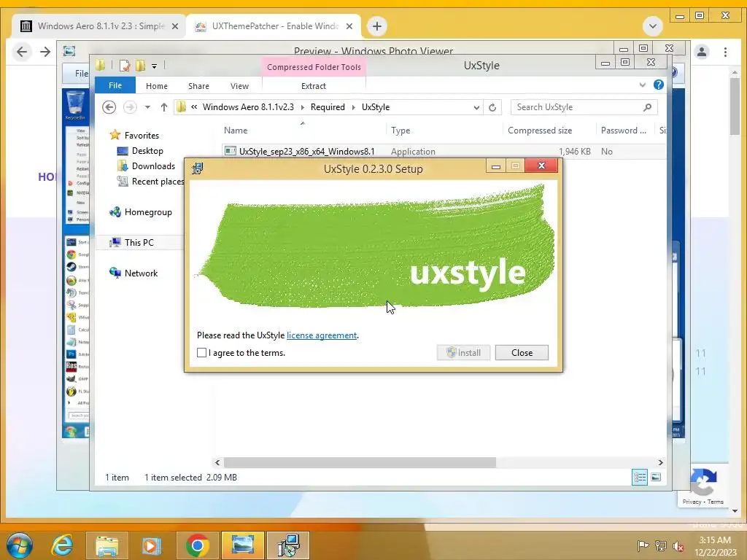Click the Install button in UxStyle Setup
The height and width of the screenshot is (560, 747).
click(463, 353)
